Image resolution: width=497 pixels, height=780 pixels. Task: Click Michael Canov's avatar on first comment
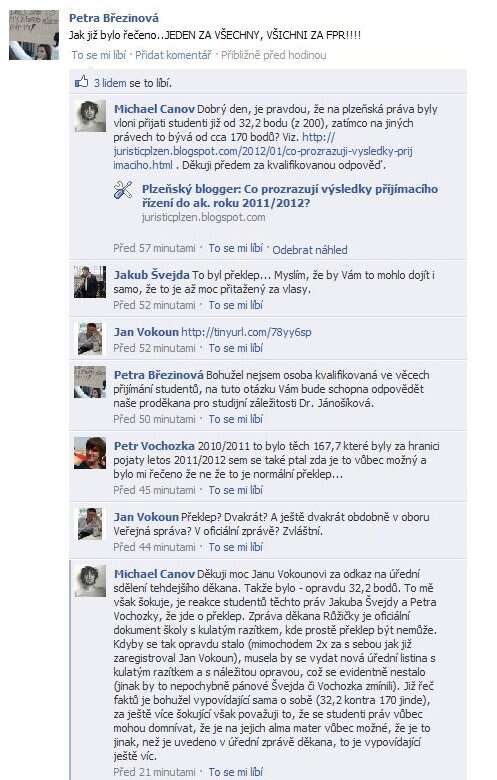90,116
